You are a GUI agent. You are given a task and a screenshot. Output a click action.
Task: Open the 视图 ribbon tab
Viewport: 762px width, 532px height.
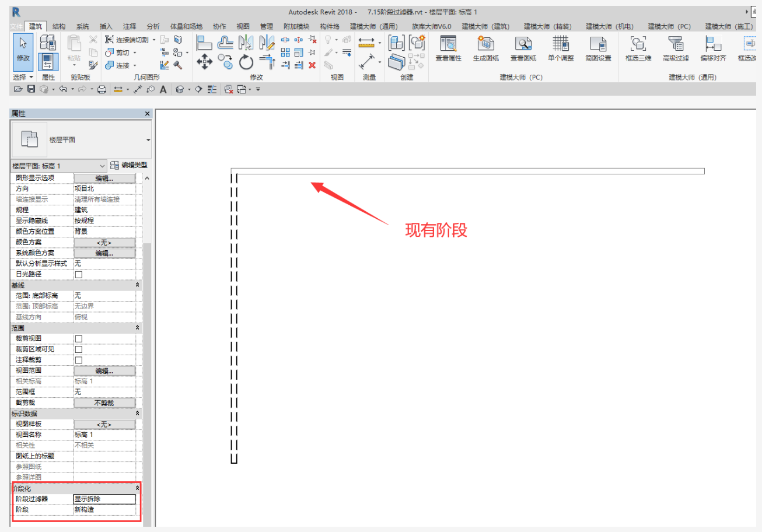[x=243, y=26]
